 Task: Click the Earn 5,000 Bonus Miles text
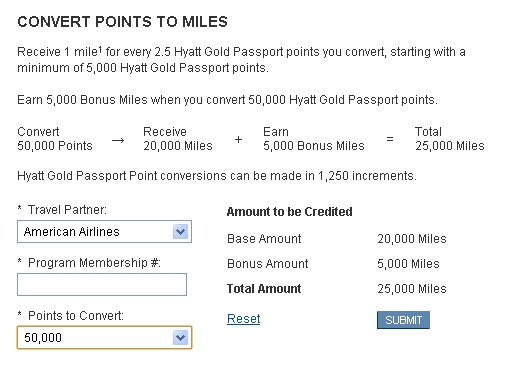tap(313, 139)
